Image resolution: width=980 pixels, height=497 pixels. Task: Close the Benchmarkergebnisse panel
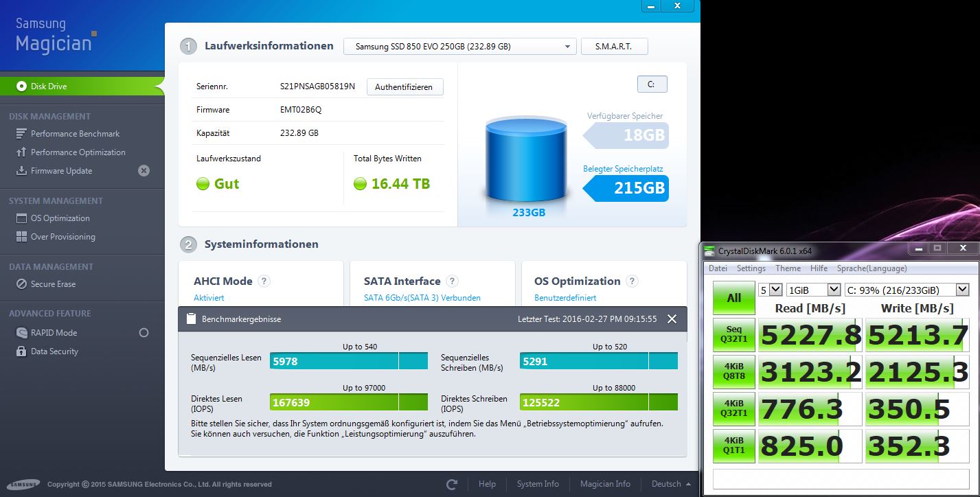(672, 319)
